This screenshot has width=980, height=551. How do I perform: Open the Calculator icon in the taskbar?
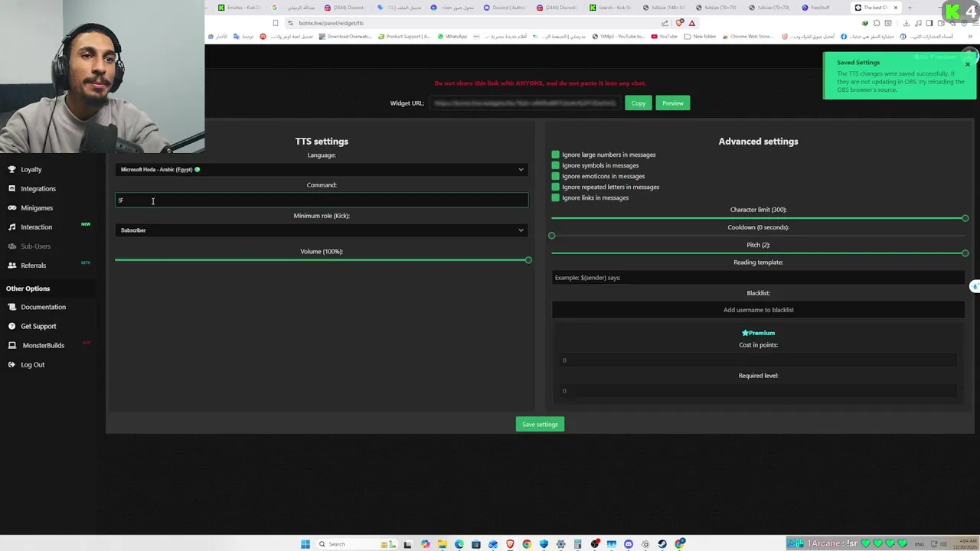tap(577, 544)
